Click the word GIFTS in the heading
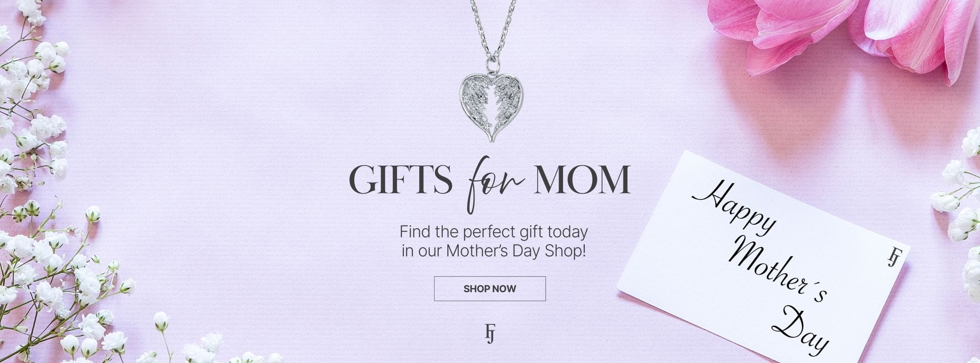The image size is (980, 363). [401, 180]
